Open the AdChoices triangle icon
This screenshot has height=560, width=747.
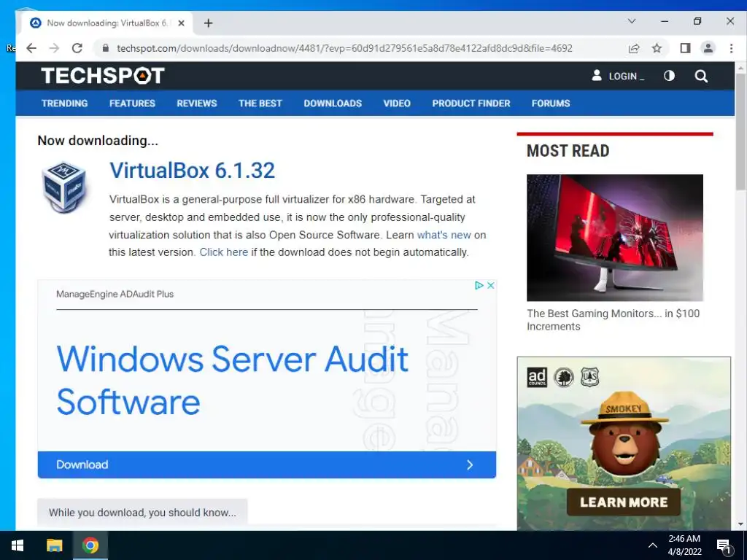[x=479, y=285]
